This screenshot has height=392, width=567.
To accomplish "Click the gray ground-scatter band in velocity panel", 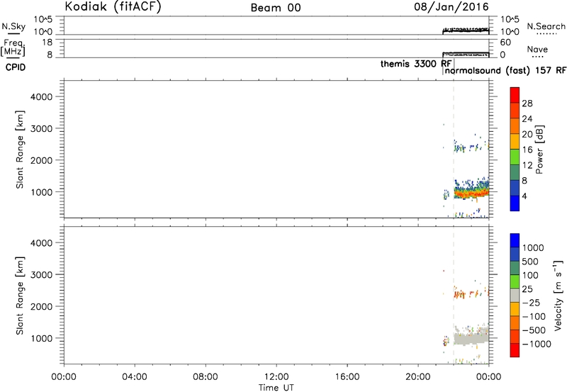I will (471, 339).
